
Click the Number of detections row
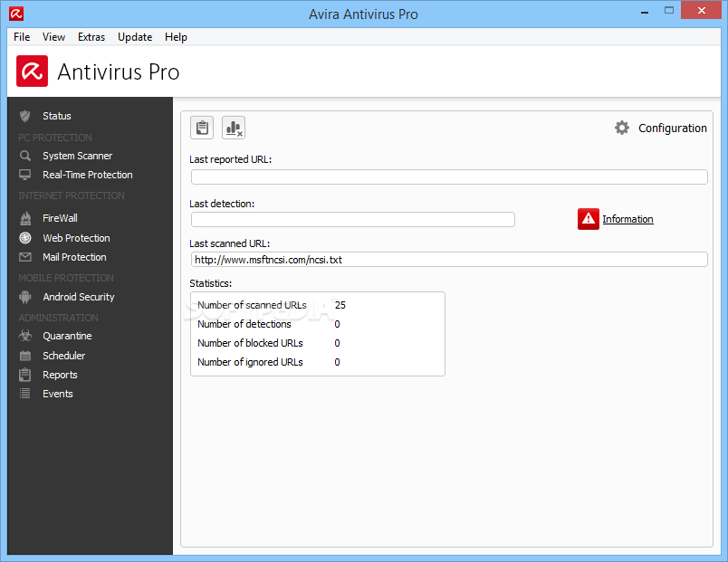[x=269, y=324]
